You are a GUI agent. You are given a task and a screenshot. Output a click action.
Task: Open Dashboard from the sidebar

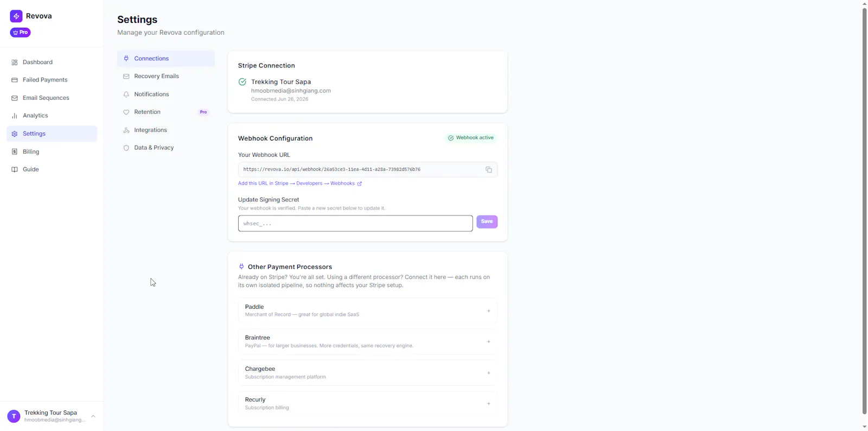tap(52, 62)
